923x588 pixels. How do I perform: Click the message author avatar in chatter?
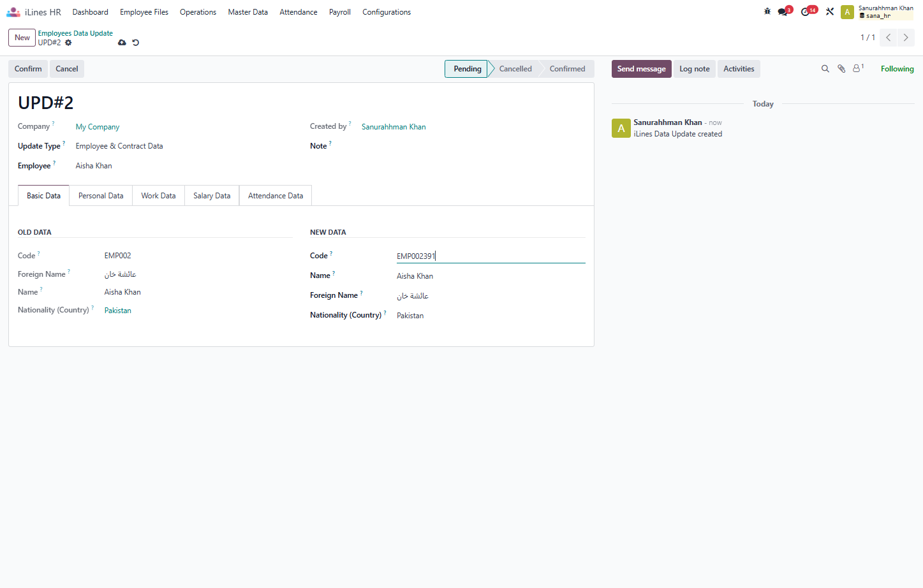pyautogui.click(x=621, y=128)
